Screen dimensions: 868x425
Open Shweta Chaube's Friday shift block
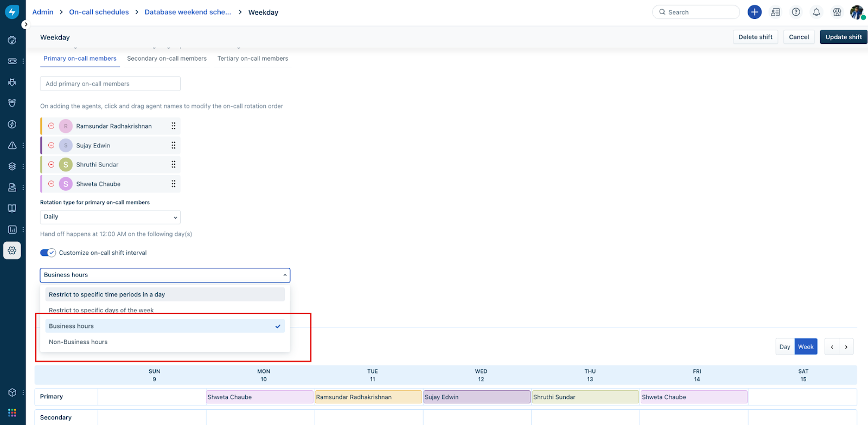coord(694,397)
